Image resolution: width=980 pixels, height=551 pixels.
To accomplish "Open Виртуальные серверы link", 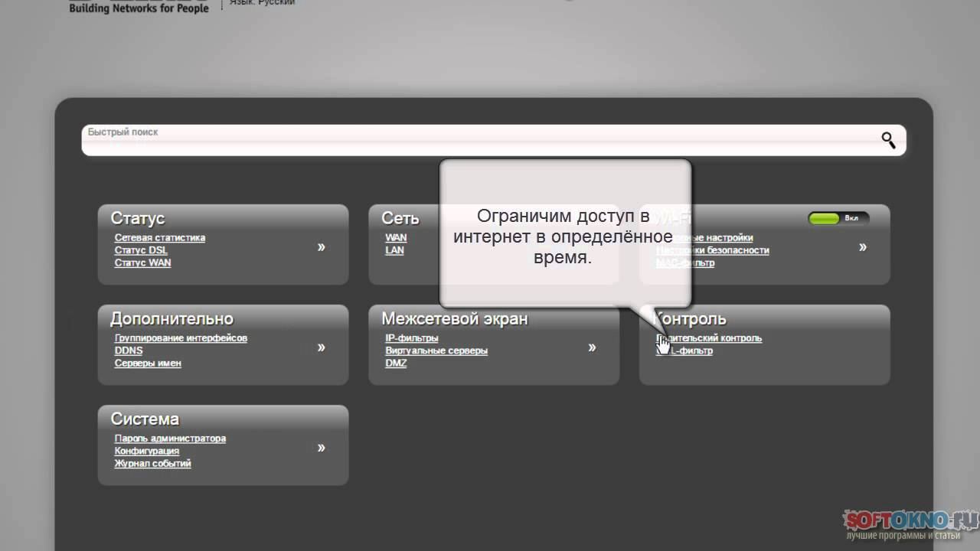I will 436,350.
